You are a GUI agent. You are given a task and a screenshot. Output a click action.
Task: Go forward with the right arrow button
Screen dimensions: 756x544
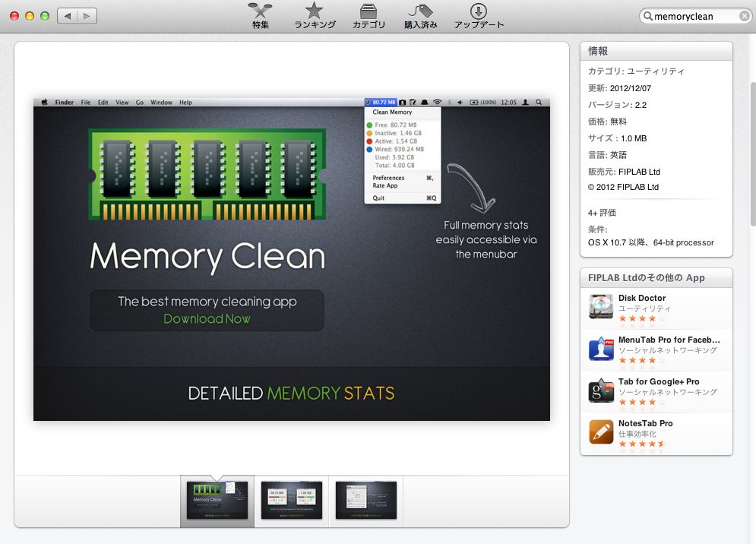tap(87, 16)
